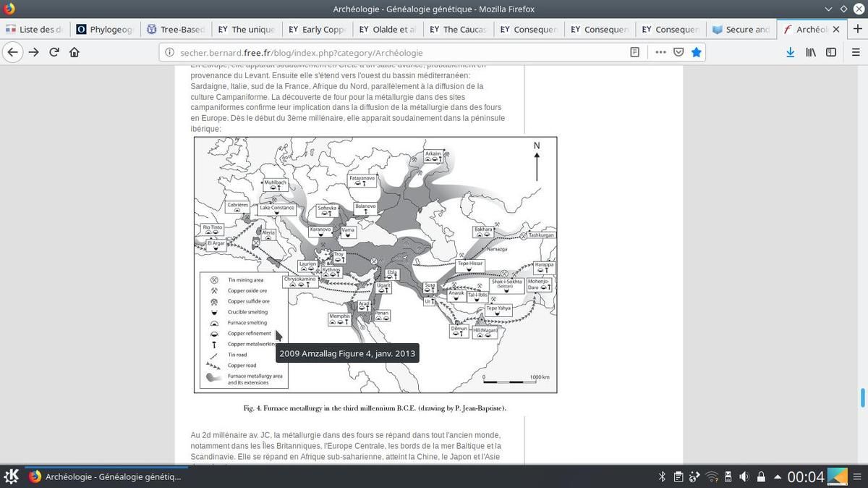Reload the current page
This screenshot has width=868, height=488.
[x=54, y=52]
